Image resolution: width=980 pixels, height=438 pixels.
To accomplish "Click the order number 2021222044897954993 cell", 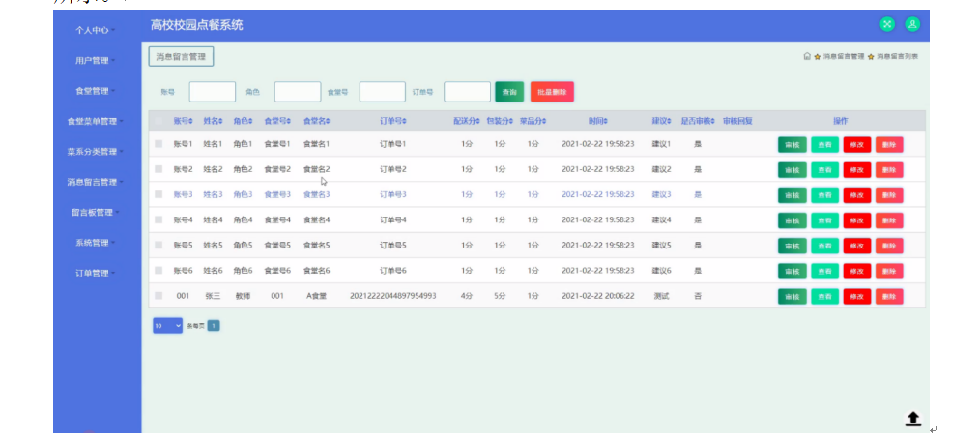I will click(393, 295).
